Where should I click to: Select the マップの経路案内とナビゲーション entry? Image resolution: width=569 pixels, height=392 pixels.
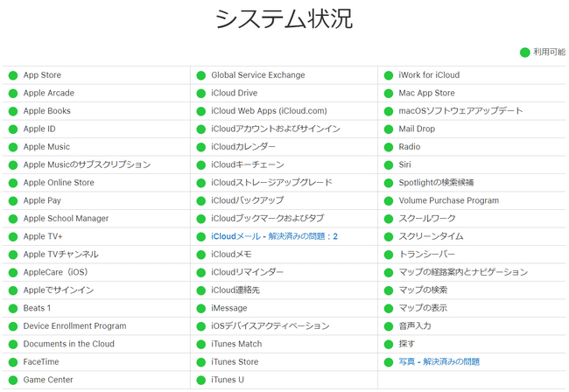coord(463,272)
